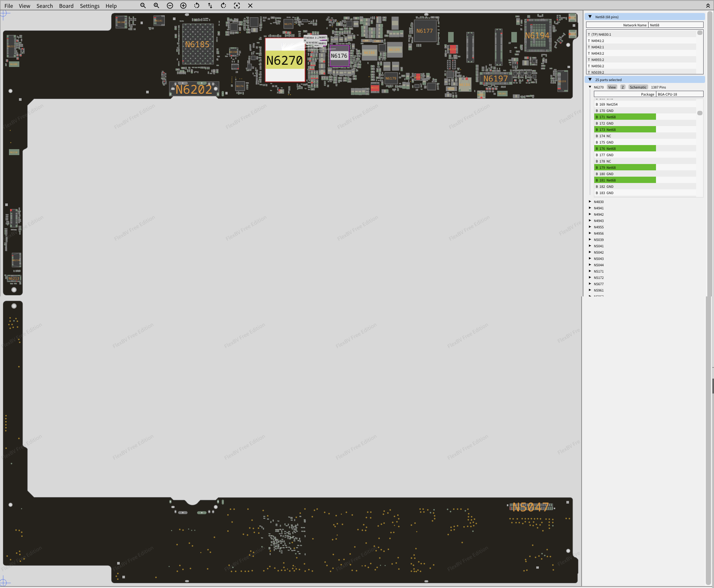Collapse the N6270 part details
This screenshot has width=714, height=588.
tap(590, 87)
